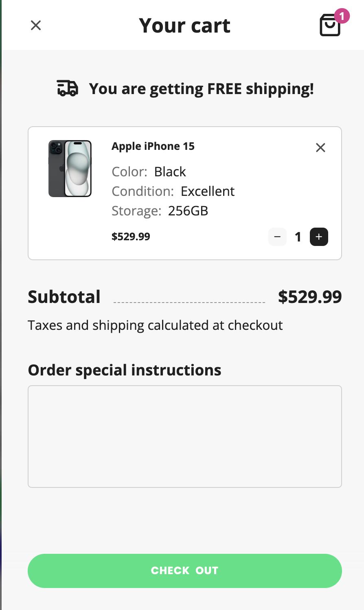Click the item price $529.99 in card
The image size is (364, 610).
point(131,237)
